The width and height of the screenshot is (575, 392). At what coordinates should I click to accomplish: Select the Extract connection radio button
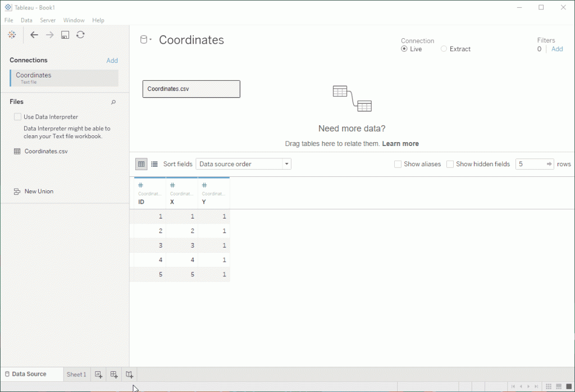pos(444,49)
